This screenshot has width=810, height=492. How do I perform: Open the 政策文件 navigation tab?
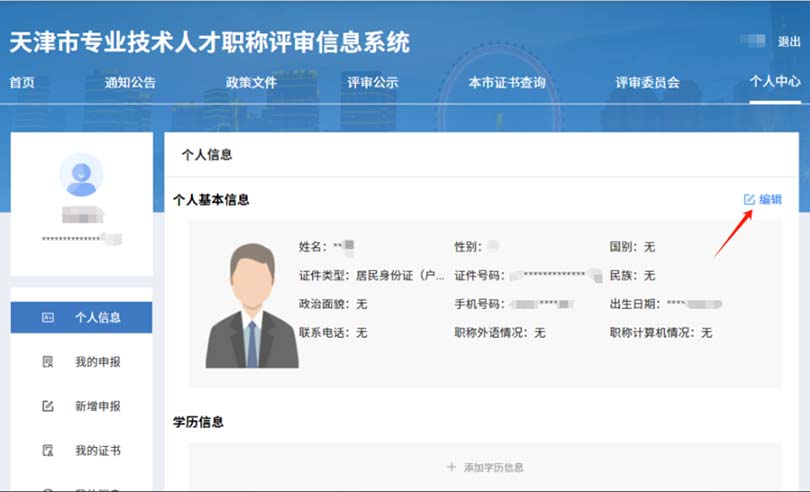click(x=251, y=83)
